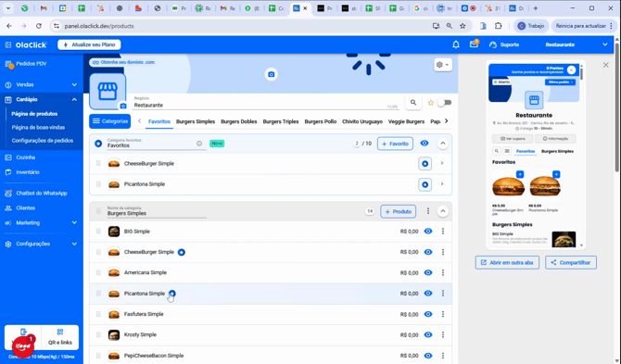
Task: Hide Fasfutera Simple product
Action: pyautogui.click(x=428, y=314)
